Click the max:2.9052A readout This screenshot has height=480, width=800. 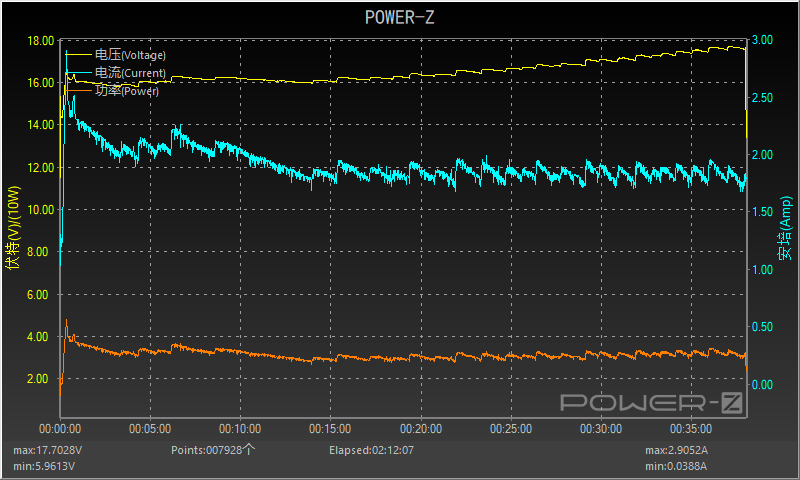click(x=676, y=450)
